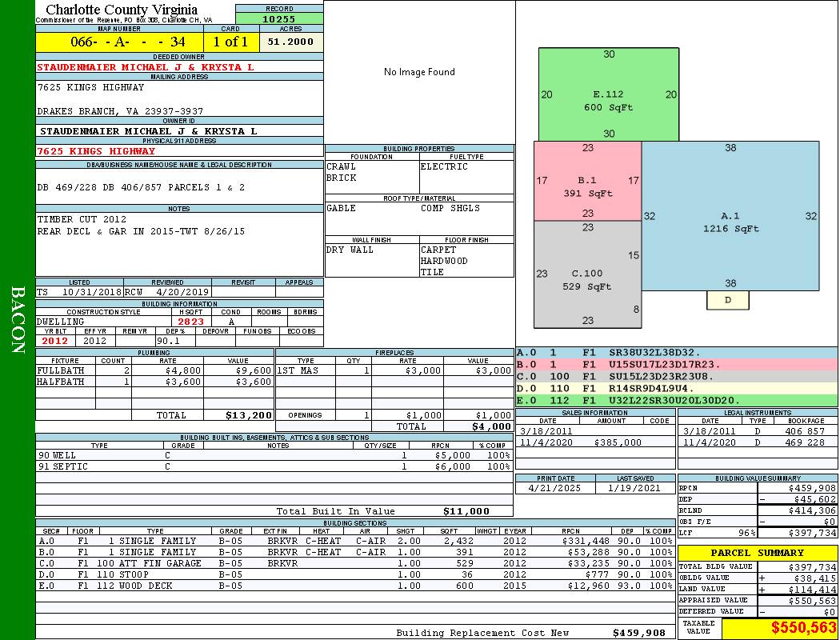This screenshot has height=640, width=840.
Task: Click 1ST MAS fireplace type
Action: pyautogui.click(x=298, y=370)
